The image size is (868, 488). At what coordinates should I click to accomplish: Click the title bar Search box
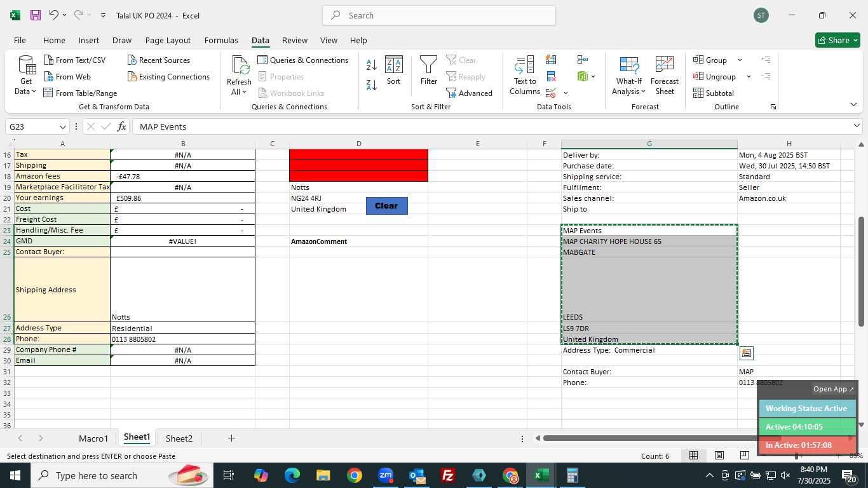click(x=439, y=15)
